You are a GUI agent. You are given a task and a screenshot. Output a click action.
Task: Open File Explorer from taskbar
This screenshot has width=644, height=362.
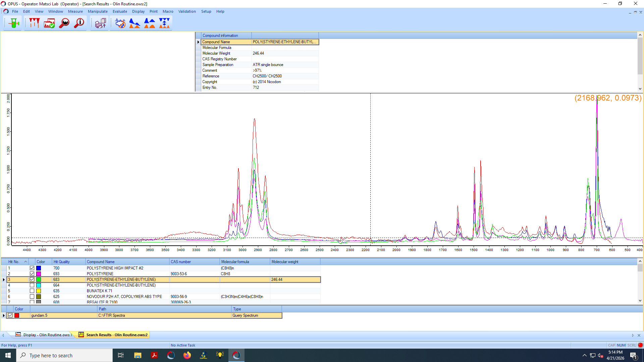(138, 355)
